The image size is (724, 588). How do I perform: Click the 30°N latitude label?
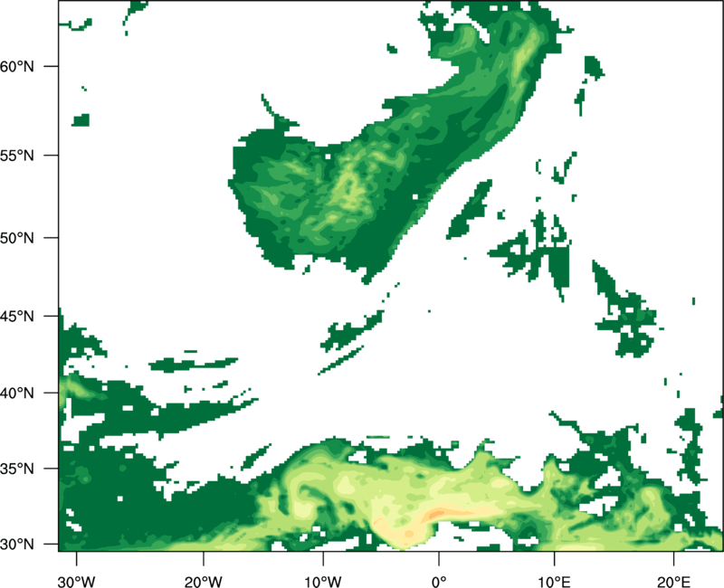[17, 545]
